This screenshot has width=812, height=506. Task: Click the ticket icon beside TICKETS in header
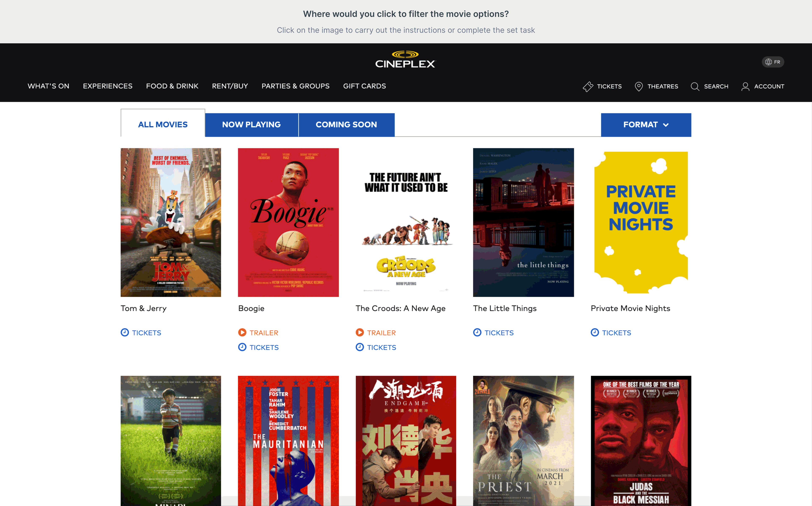[x=588, y=86]
